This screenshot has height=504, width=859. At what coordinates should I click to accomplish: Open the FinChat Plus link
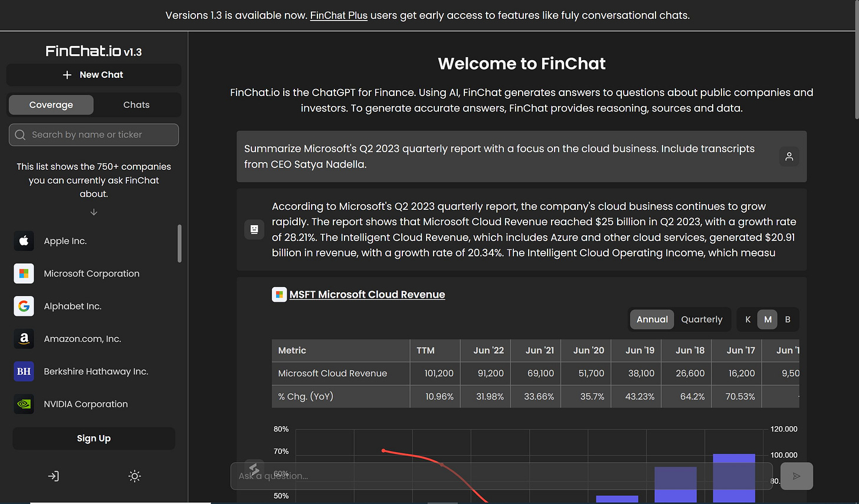[339, 15]
